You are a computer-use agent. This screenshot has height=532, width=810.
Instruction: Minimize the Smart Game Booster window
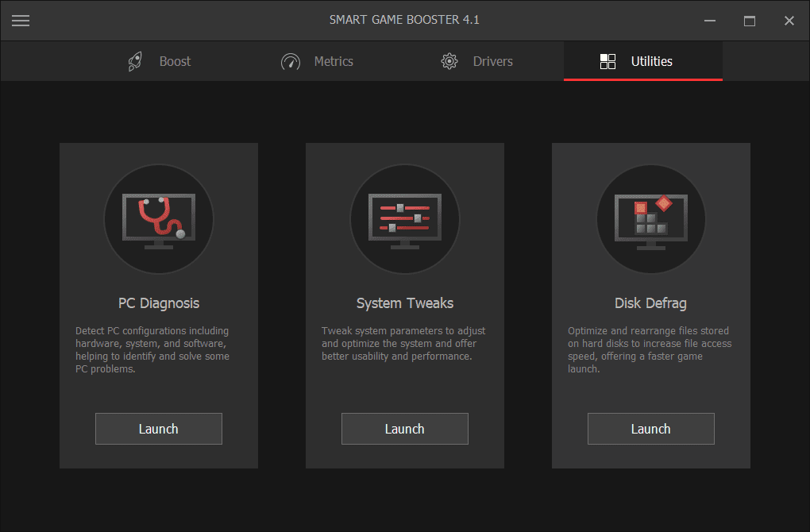point(710,21)
